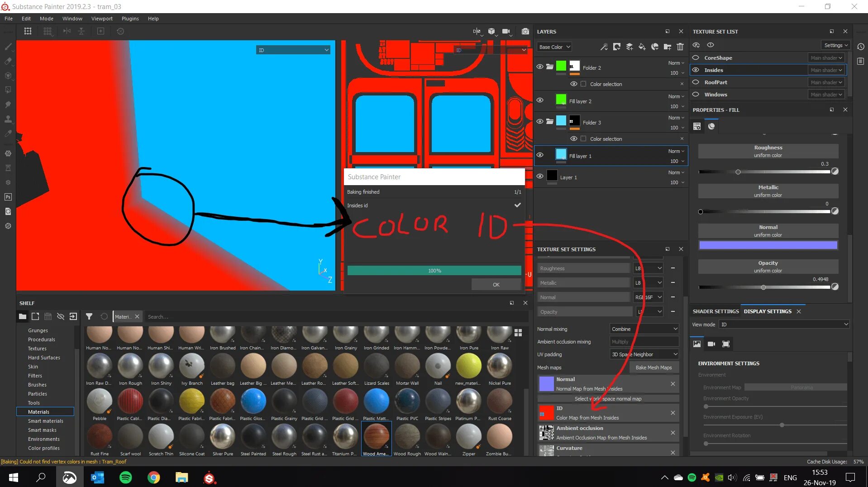Image resolution: width=868 pixels, height=487 pixels.
Task: Select the Paint brush tool
Action: tap(8, 47)
